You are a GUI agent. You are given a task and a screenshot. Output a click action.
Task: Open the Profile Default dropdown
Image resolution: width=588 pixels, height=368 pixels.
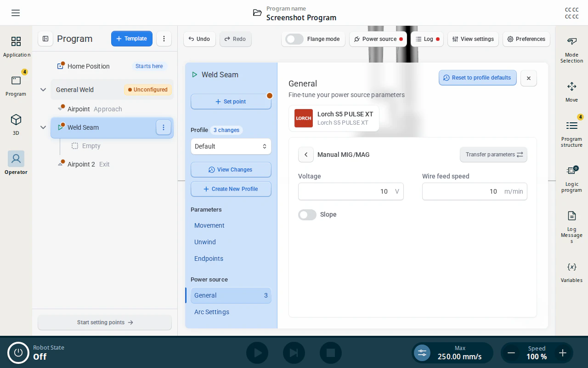pyautogui.click(x=231, y=146)
